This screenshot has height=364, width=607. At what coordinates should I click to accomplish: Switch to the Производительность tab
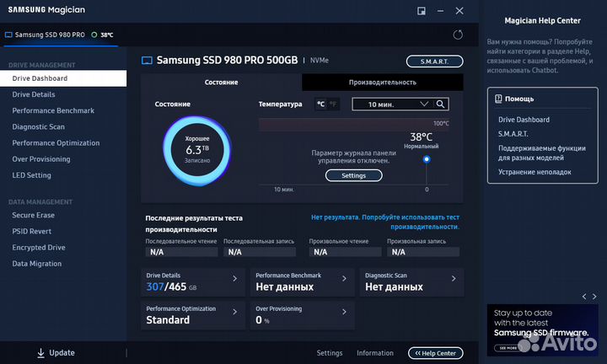(x=383, y=83)
